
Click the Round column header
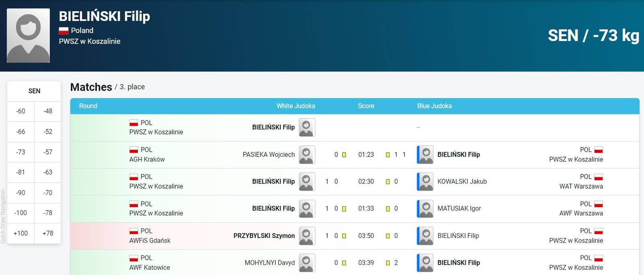click(88, 106)
